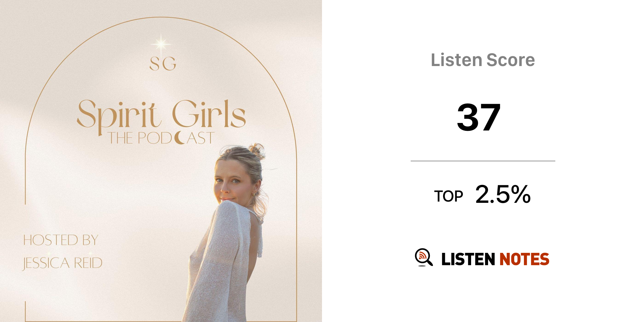
Task: Click the Listen Notes magnifier logo icon
Action: (x=424, y=257)
